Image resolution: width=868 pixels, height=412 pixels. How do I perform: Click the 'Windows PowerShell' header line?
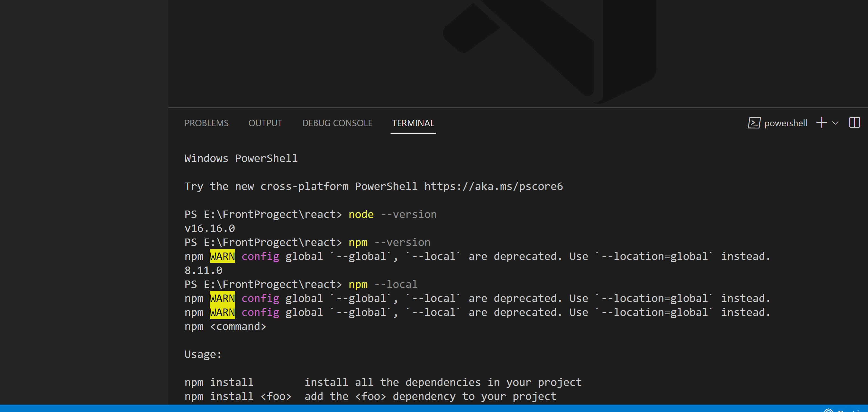coord(241,158)
